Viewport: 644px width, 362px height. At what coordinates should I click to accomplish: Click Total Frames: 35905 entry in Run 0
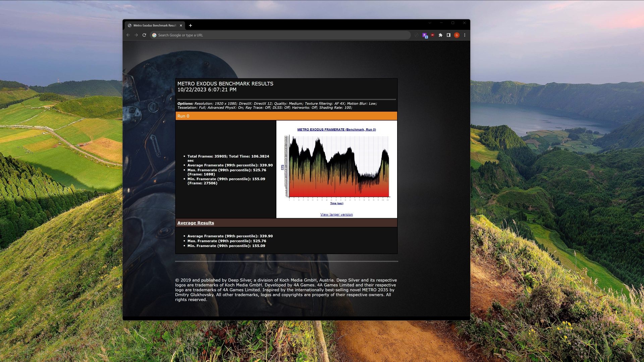(228, 158)
